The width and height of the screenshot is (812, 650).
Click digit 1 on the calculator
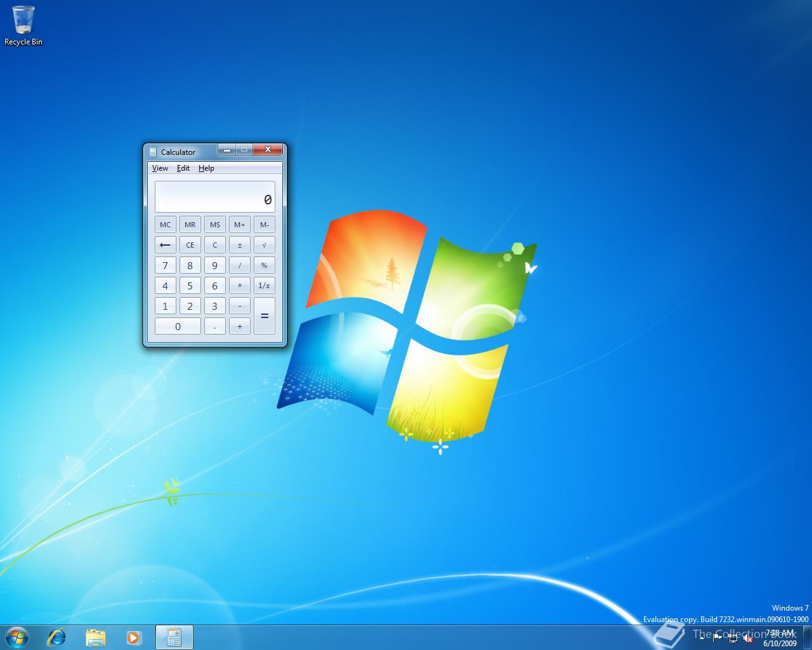coord(166,306)
